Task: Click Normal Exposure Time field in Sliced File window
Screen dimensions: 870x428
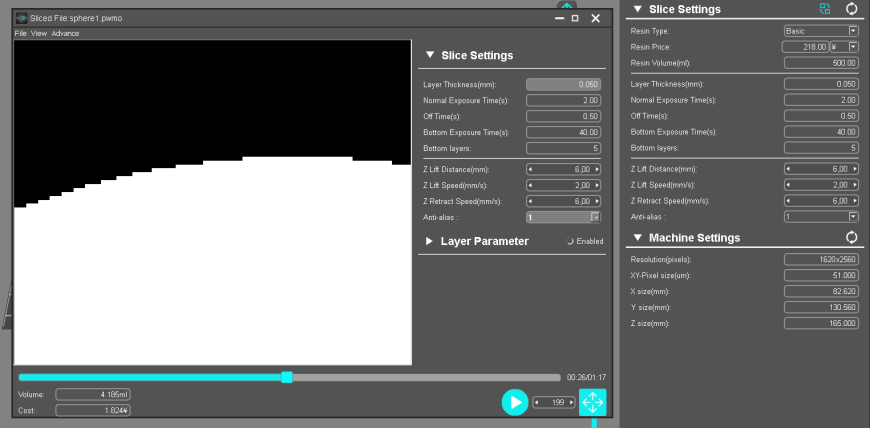Action: 563,100
